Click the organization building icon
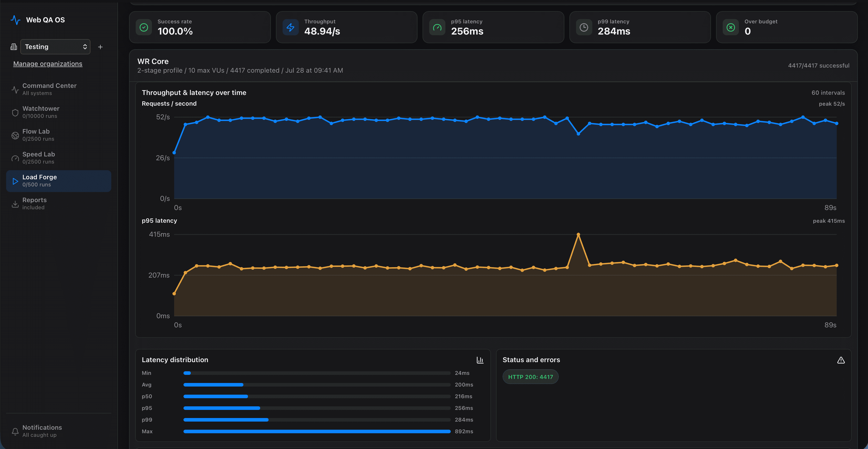Image resolution: width=868 pixels, height=449 pixels. pos(14,47)
